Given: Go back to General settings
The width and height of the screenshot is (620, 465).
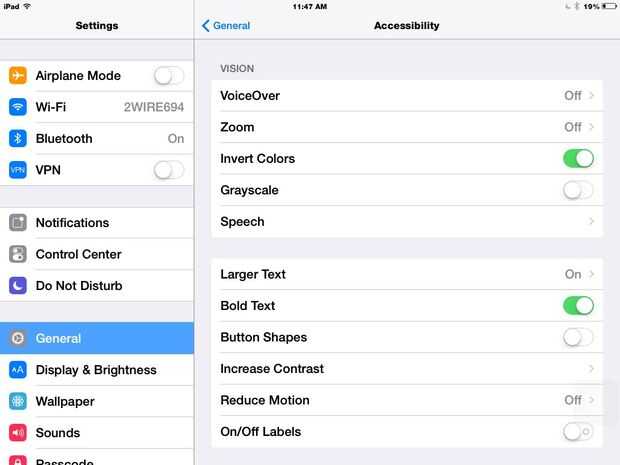Looking at the screenshot, I should pyautogui.click(x=226, y=26).
